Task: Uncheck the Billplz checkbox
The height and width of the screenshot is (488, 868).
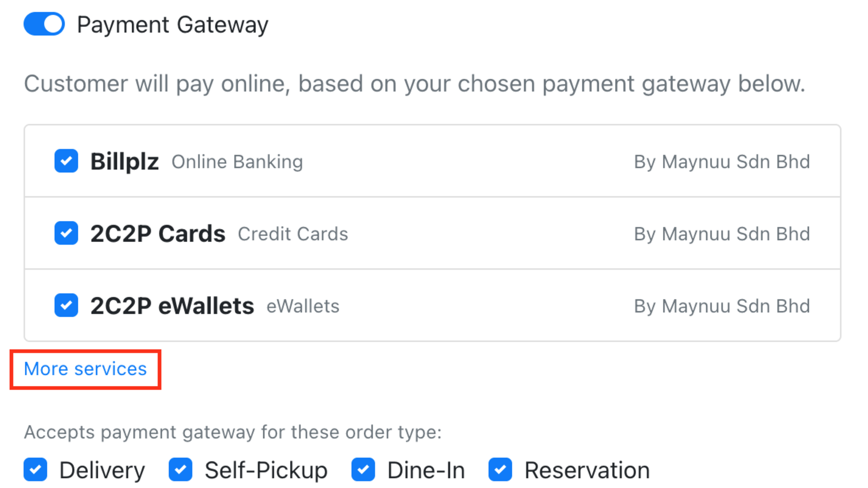Action: [66, 161]
